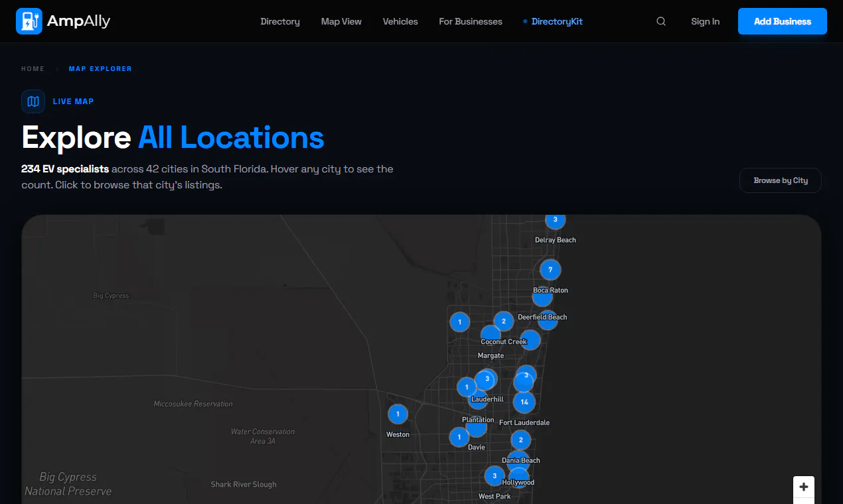
Task: Select the 3 marker above Lauderhill label
Action: [x=487, y=379]
